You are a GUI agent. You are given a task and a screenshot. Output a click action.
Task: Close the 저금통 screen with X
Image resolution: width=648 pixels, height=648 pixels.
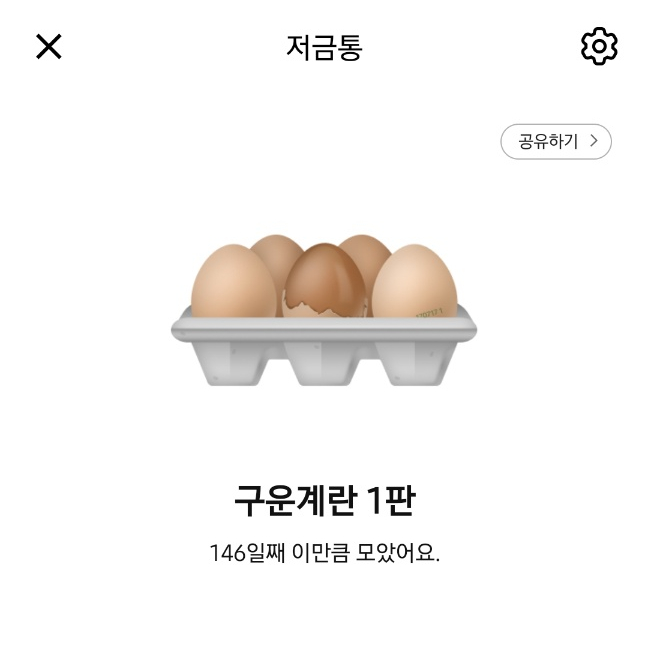(x=49, y=47)
